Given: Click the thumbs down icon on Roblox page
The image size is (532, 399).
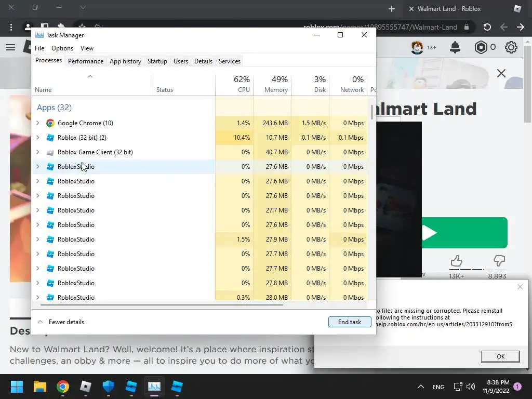Looking at the screenshot, I should coord(499,261).
